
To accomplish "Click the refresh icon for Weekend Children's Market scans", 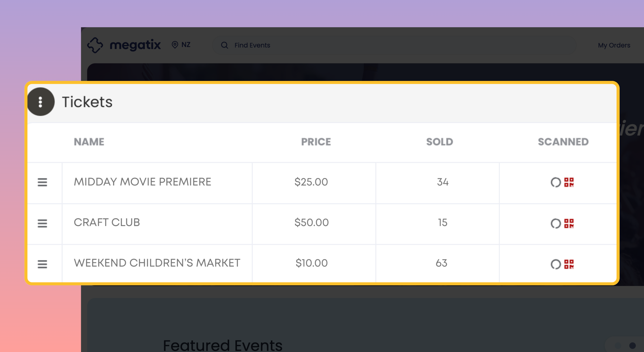I will (x=557, y=264).
